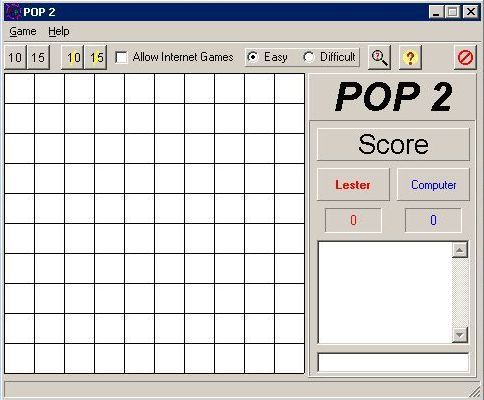Viewport: 484px width, 400px height.
Task: Click the plain 15 grid size toolbar button
Action: (38, 57)
